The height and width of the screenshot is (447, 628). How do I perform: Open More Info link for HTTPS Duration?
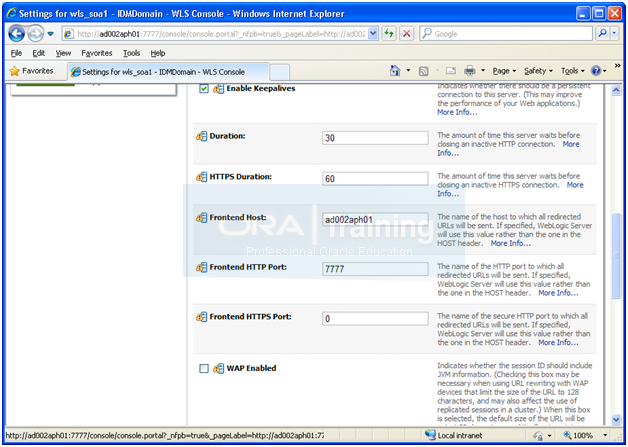[575, 185]
